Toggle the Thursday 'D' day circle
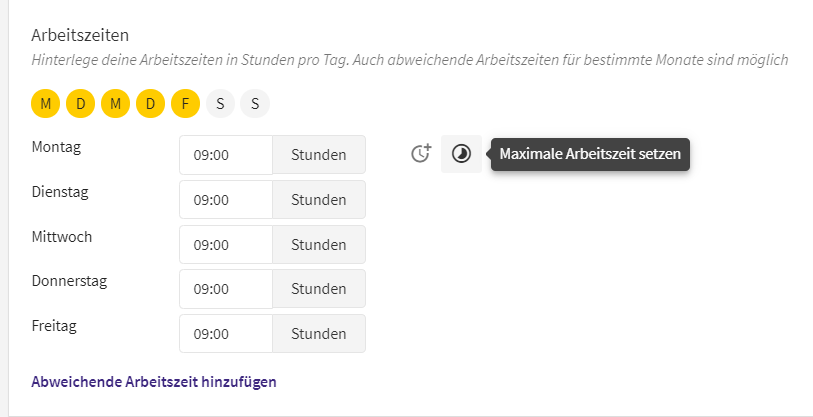Screen dimensions: 813x417 click(150, 104)
